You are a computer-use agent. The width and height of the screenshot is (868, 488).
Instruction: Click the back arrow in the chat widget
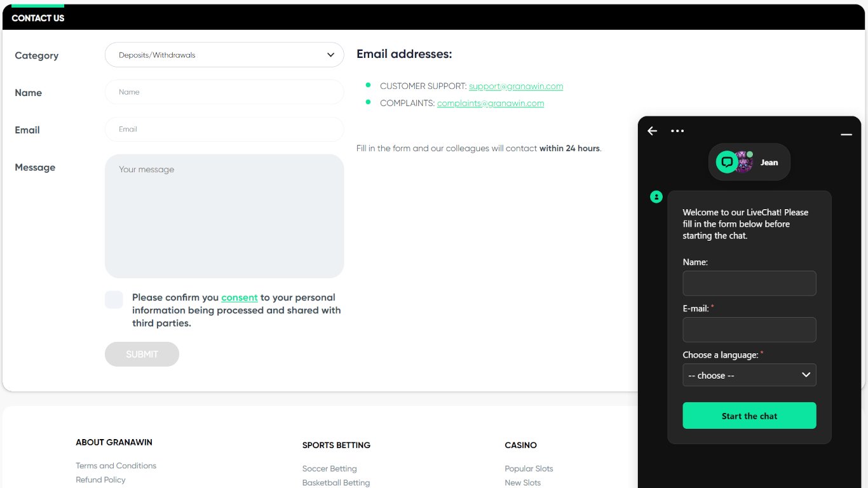pos(652,131)
